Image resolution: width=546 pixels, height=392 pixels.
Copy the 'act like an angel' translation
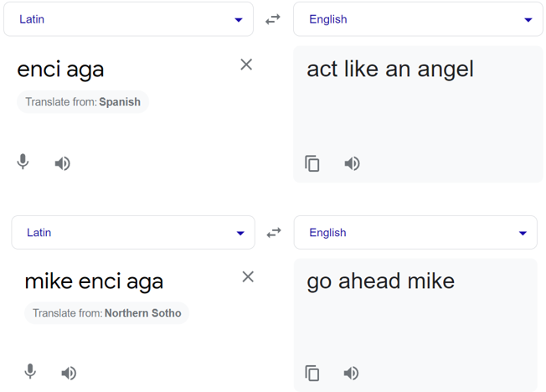(312, 163)
